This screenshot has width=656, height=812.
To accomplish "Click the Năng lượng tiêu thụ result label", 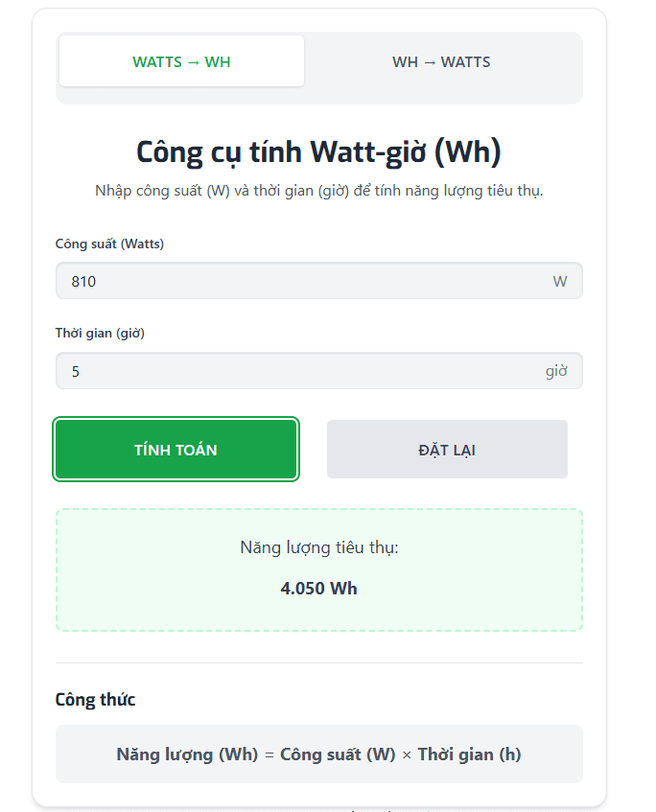I will [x=318, y=547].
